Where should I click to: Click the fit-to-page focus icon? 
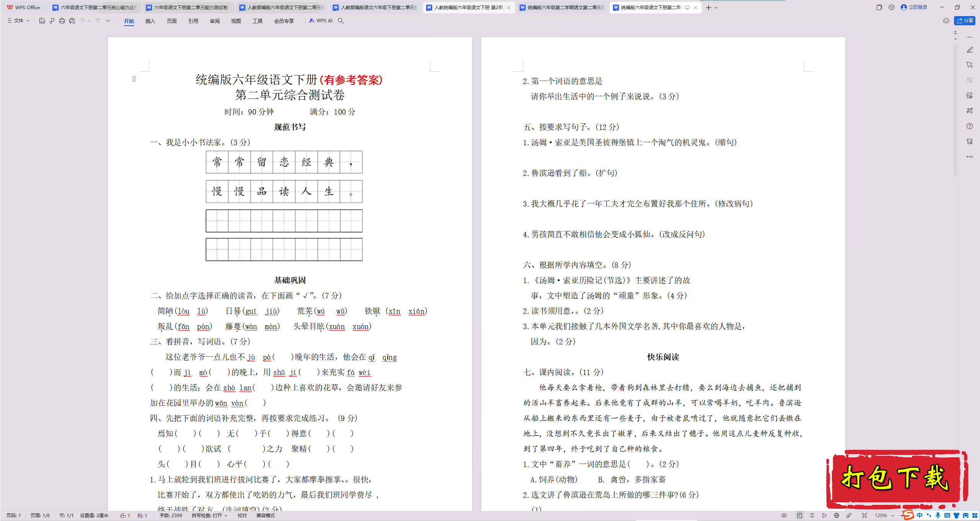pos(864,516)
